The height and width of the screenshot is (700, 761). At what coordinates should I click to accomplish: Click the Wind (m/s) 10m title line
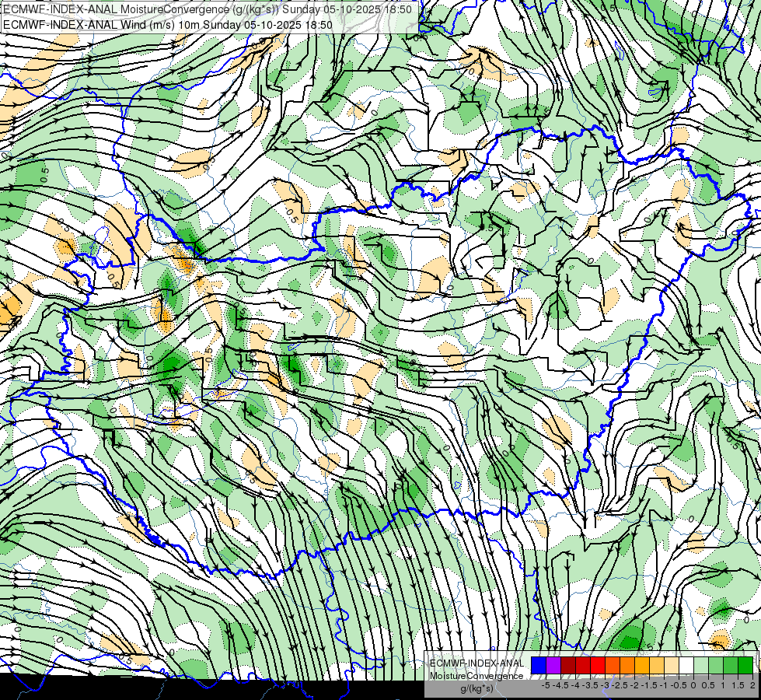(x=168, y=25)
